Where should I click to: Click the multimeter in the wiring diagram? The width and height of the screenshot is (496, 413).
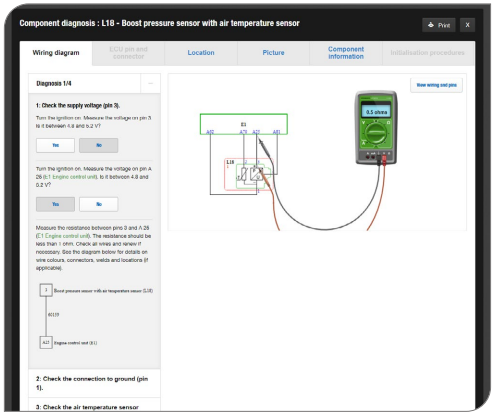pos(376,128)
